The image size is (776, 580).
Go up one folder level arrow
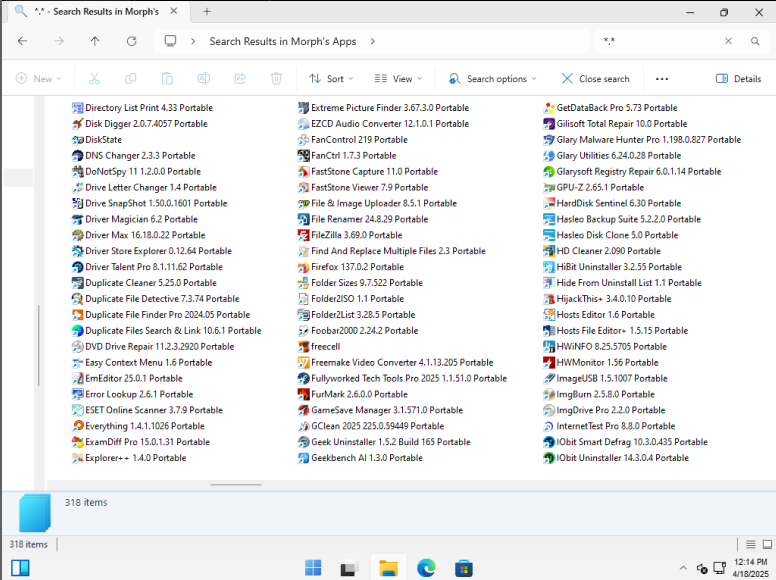[x=95, y=41]
